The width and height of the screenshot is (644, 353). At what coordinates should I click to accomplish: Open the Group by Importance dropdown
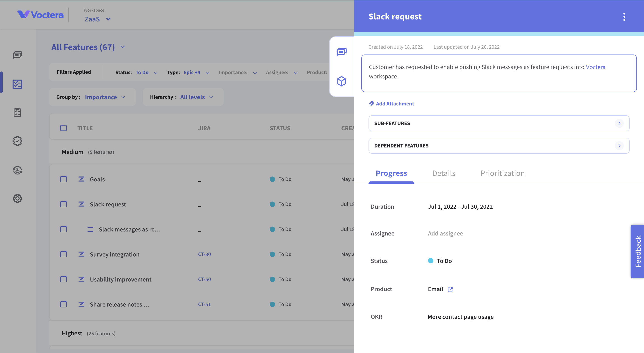(x=92, y=97)
